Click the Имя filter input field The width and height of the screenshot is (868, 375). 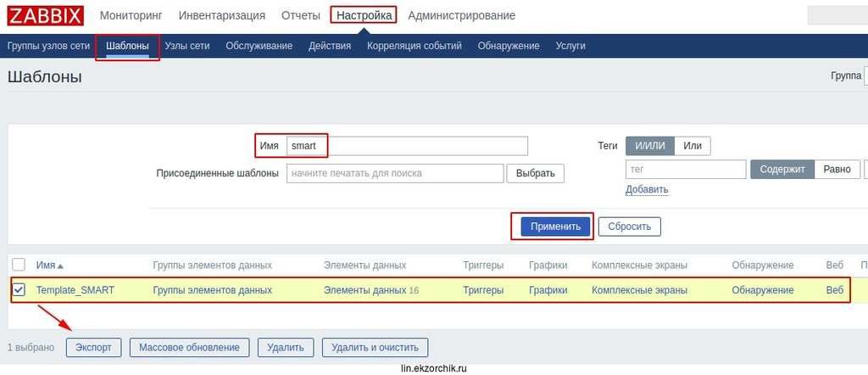407,146
